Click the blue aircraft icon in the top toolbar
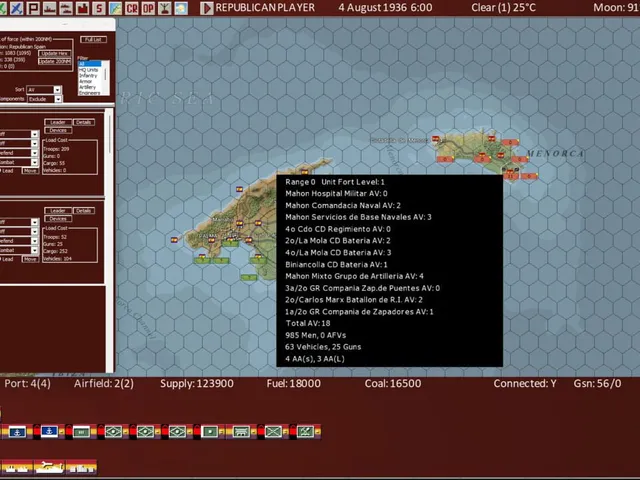Screen dimensions: 640x480 16,8
